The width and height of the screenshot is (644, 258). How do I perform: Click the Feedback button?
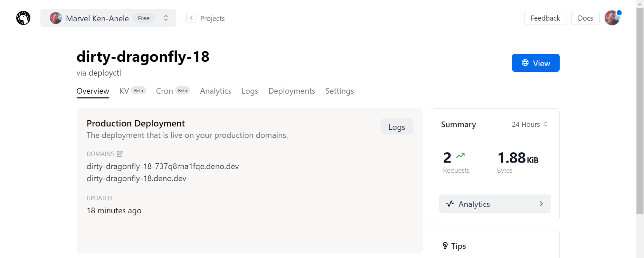tap(545, 18)
